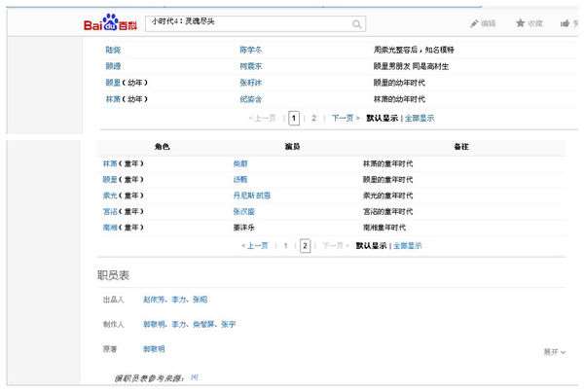Open the 崇光 link in 童年 row
584x392 pixels.
click(110, 196)
